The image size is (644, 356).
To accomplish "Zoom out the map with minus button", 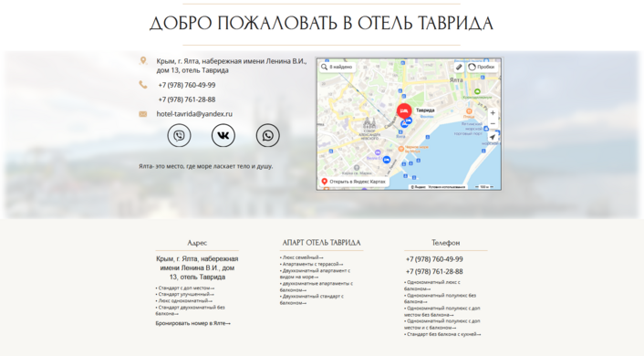I will (493, 123).
